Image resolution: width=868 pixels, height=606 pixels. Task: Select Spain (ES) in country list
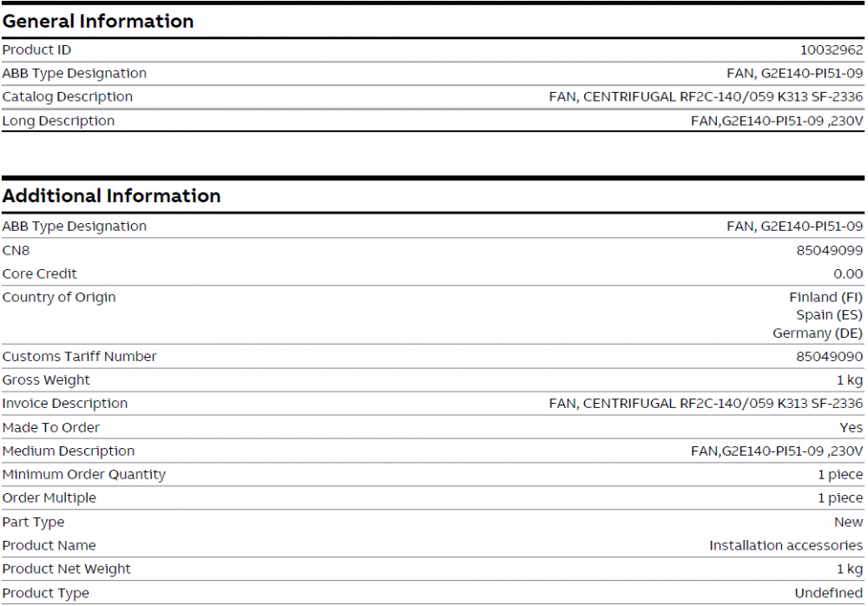[829, 315]
